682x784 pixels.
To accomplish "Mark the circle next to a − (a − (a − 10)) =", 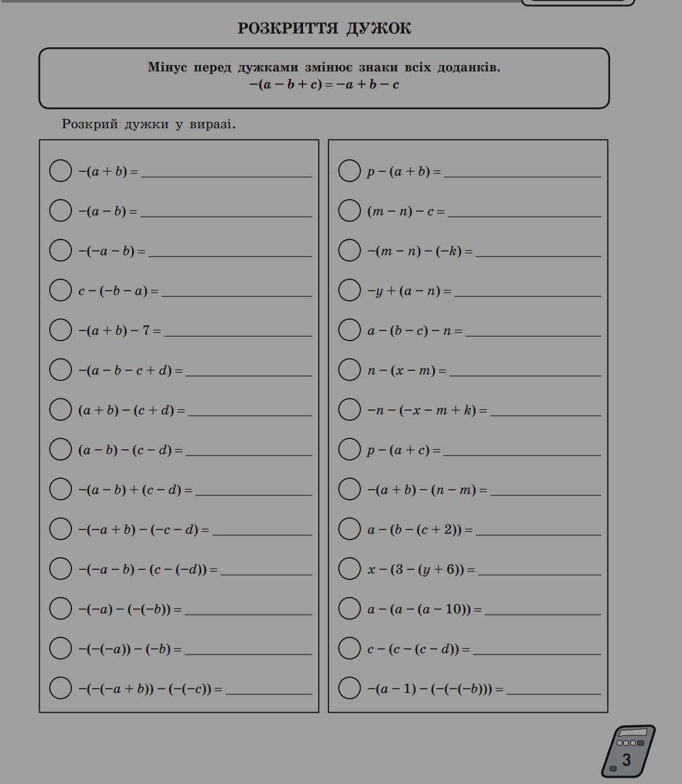I will (349, 608).
